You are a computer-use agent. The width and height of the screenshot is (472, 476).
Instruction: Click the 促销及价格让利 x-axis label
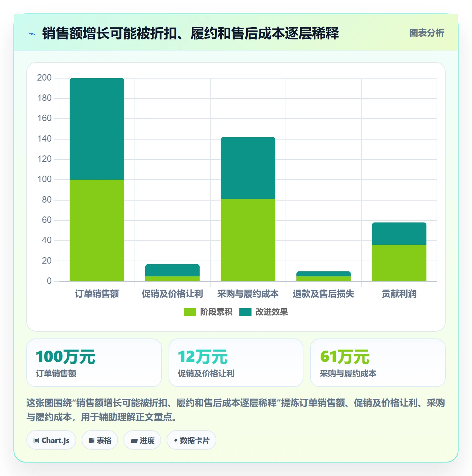coord(172,294)
